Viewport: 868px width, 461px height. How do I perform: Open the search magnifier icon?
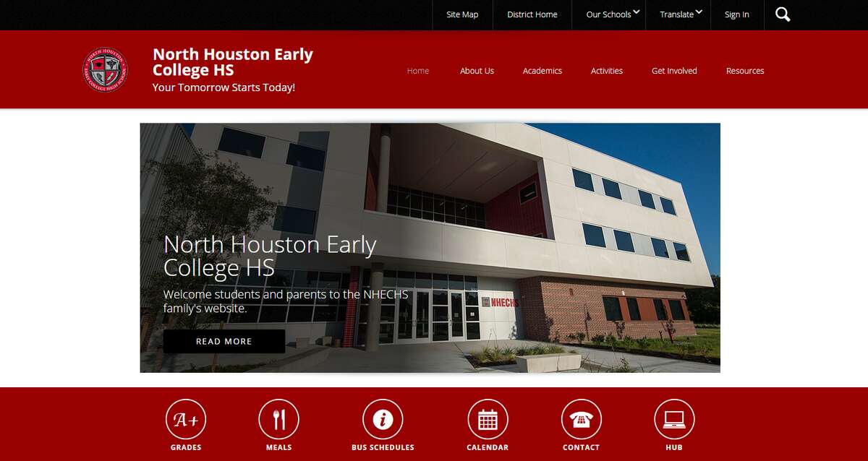pos(783,14)
